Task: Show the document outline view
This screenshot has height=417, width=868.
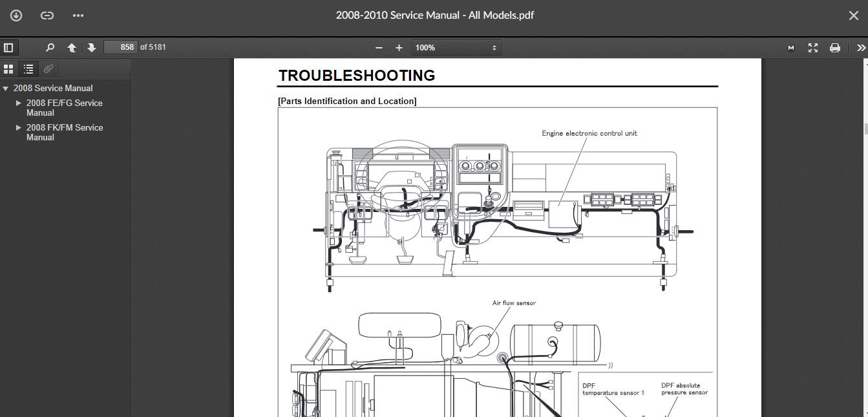Action: (28, 69)
